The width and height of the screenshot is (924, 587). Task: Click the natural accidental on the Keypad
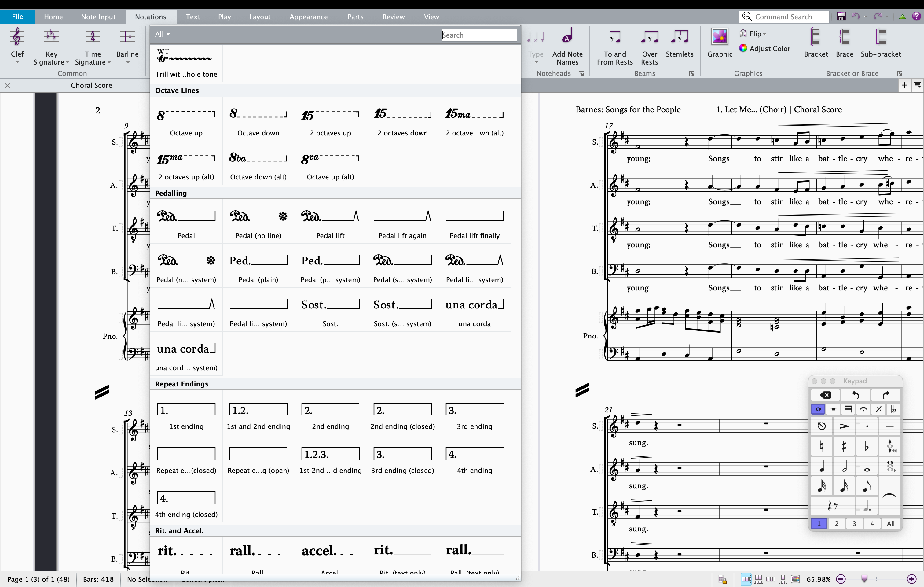[x=822, y=446]
